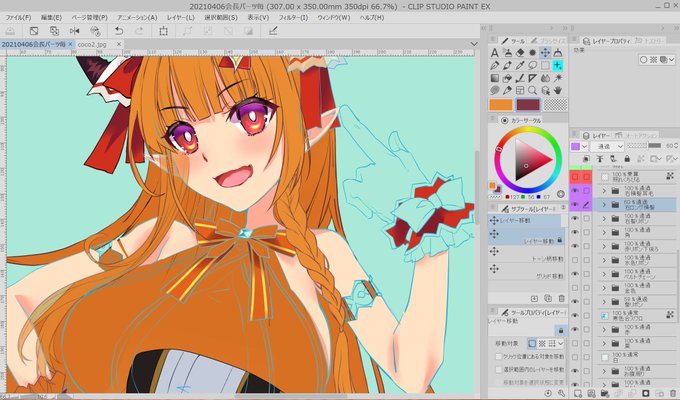Hide the 角 layer folder via eye icon
This screenshot has width=680, height=400.
click(575, 233)
